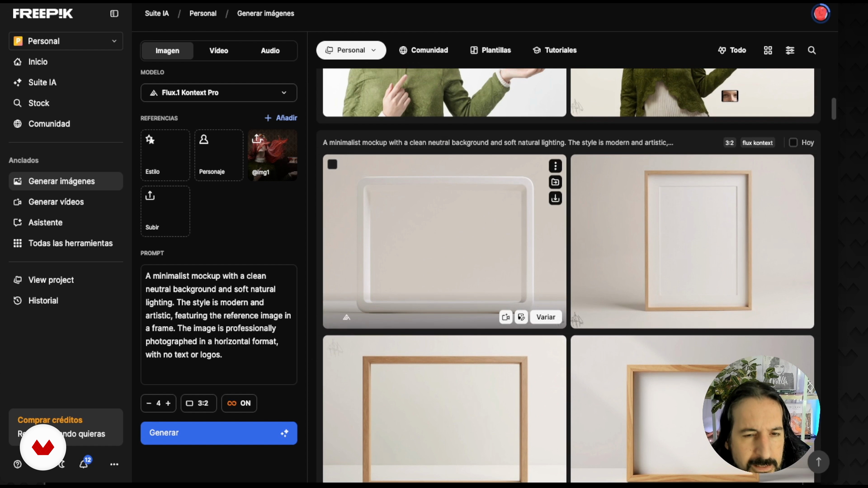Image resolution: width=868 pixels, height=488 pixels.
Task: Open the filter sliders icon
Action: tap(790, 50)
